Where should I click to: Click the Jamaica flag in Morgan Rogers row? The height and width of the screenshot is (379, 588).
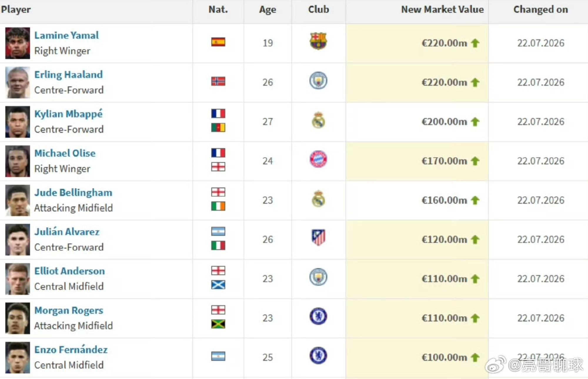(218, 324)
